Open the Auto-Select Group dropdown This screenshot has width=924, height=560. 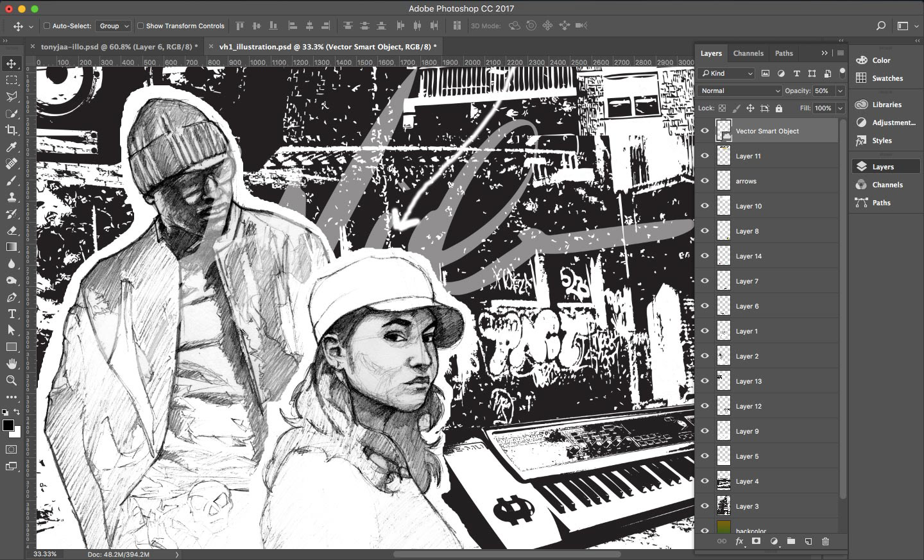[113, 26]
